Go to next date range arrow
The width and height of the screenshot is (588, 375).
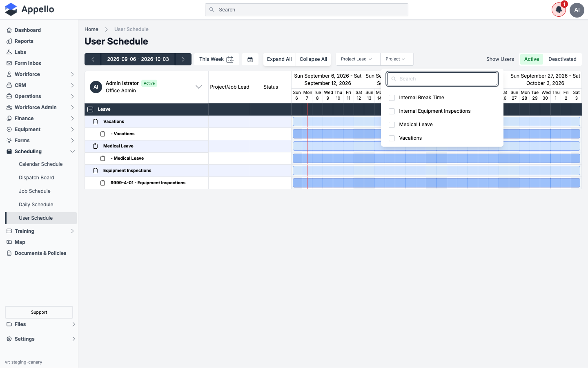click(x=183, y=59)
